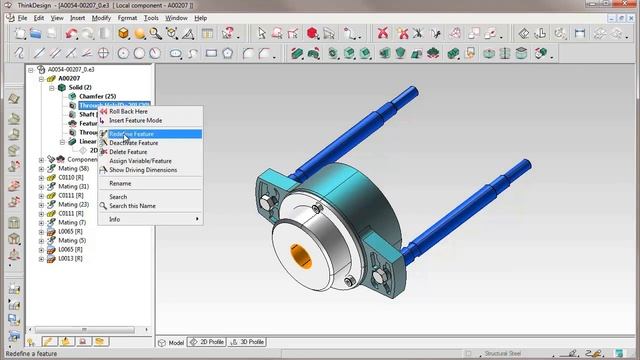Expand the Mating (58) node
Viewport: 640px width, 360px height.
pyautogui.click(x=41, y=169)
